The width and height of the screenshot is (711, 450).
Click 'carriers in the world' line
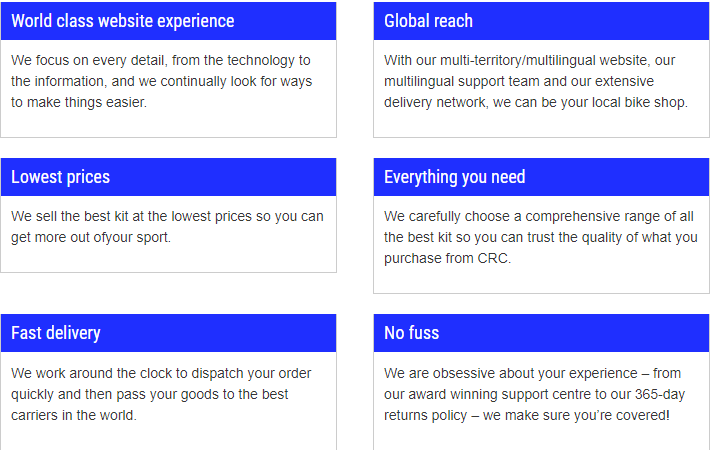point(73,415)
